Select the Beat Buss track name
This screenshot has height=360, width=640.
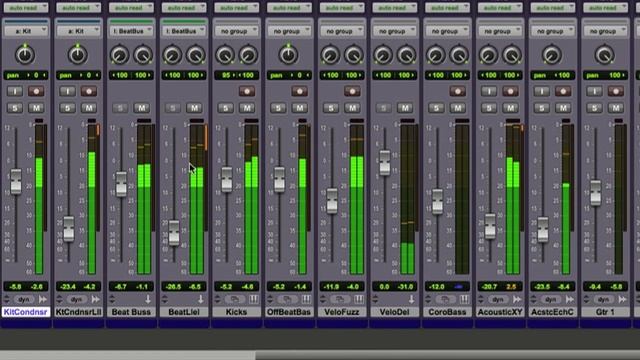coord(131,312)
